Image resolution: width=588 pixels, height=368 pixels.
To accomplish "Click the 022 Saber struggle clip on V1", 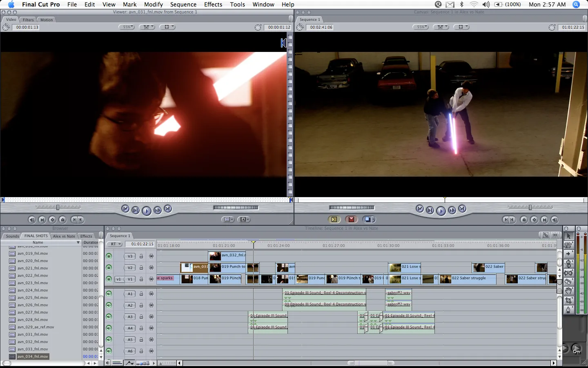I will coord(468,279).
